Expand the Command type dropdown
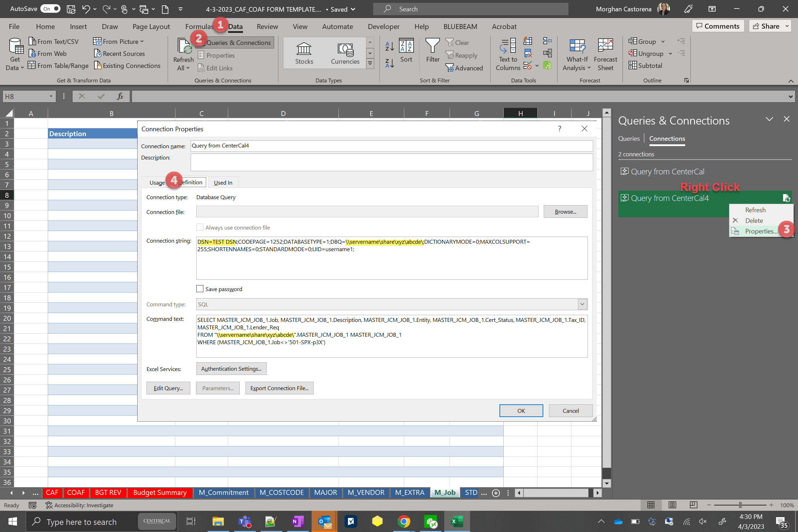This screenshot has height=532, width=798. click(582, 304)
